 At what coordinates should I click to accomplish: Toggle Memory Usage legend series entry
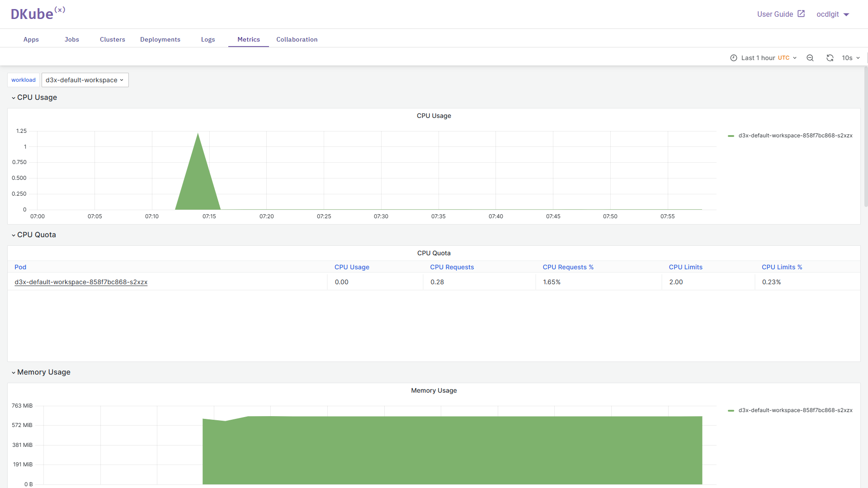pos(795,410)
